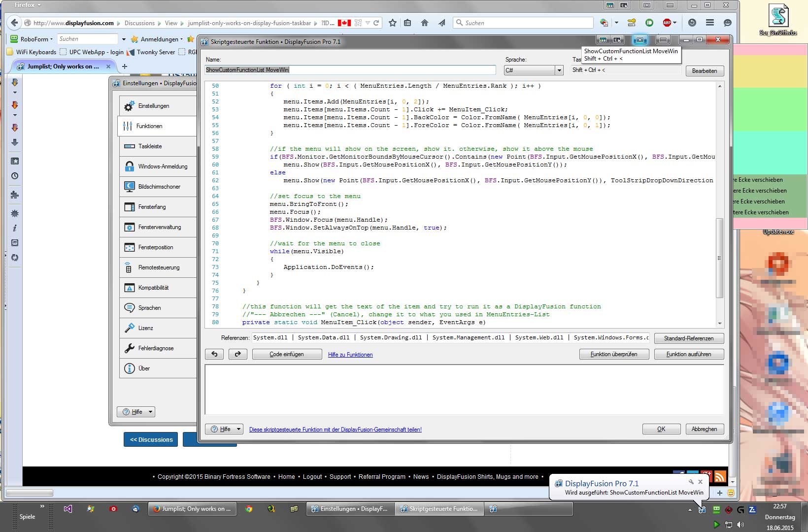This screenshot has width=808, height=532.
Task: Expand the RoboForm search dropdown arrow
Action: [123, 39]
